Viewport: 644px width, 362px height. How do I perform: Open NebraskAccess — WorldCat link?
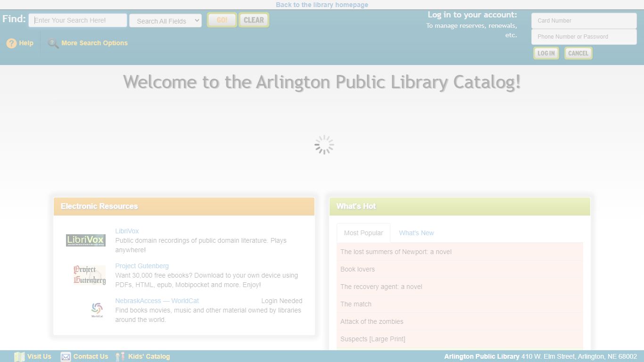pyautogui.click(x=157, y=301)
